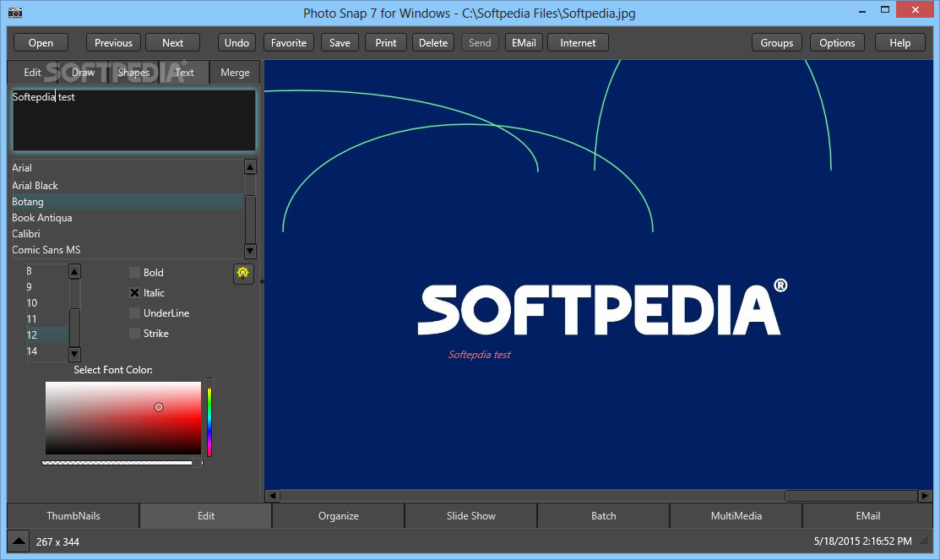Select font size 14
This screenshot has width=940, height=560.
click(46, 351)
